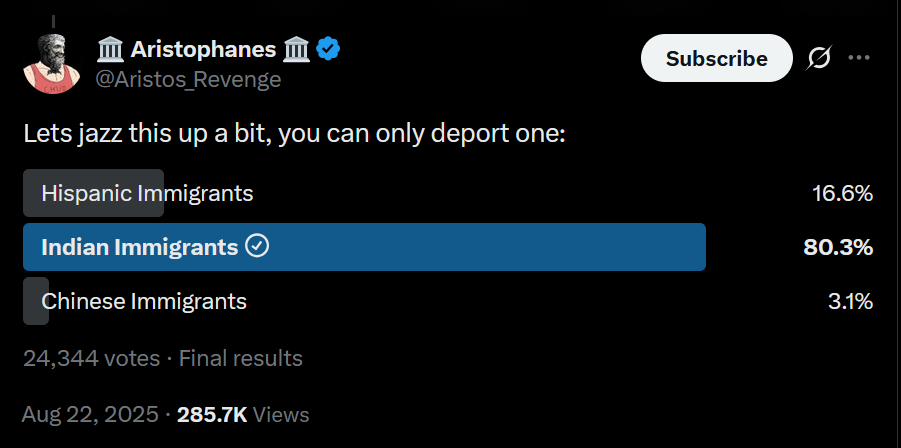
Task: Select the Chinese Immigrants poll option
Action: (144, 301)
